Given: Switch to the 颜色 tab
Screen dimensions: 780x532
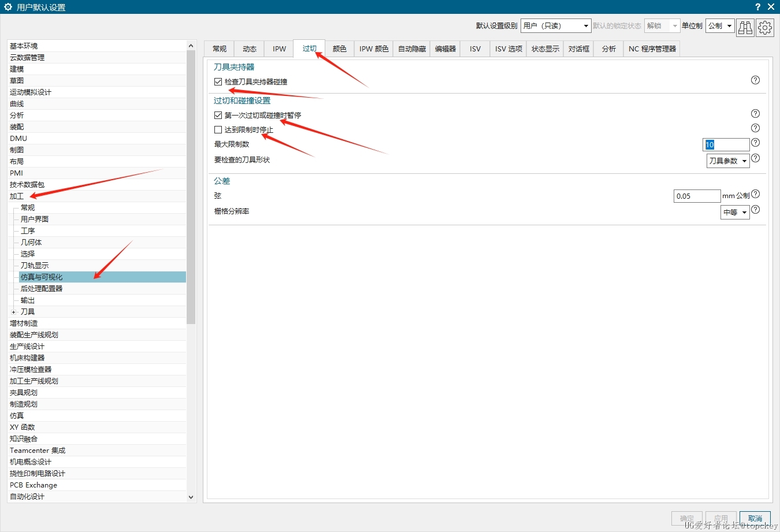Looking at the screenshot, I should [x=340, y=49].
